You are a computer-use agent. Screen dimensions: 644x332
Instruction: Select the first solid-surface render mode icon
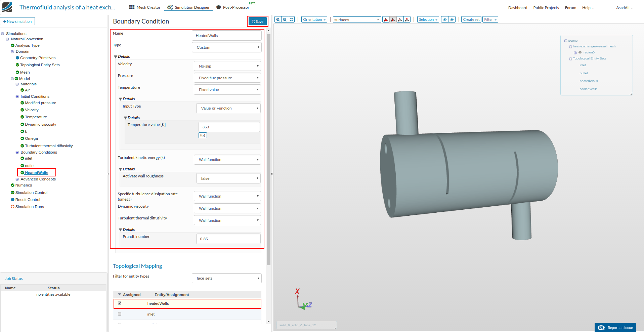coord(386,19)
